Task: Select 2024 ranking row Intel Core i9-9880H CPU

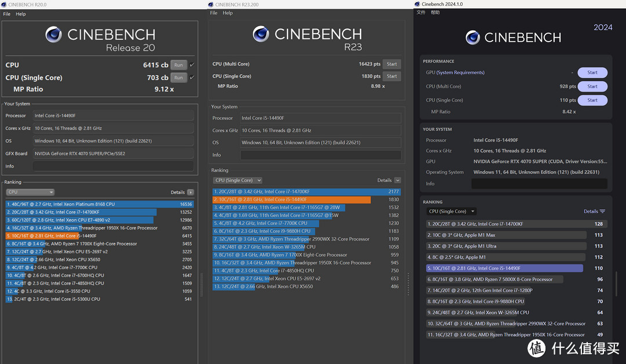Action: click(516, 301)
